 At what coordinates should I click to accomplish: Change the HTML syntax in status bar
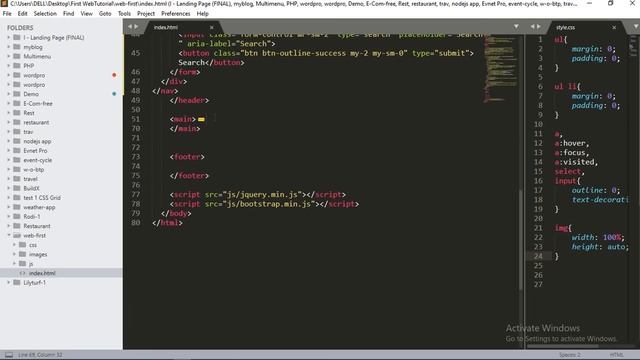click(x=616, y=355)
